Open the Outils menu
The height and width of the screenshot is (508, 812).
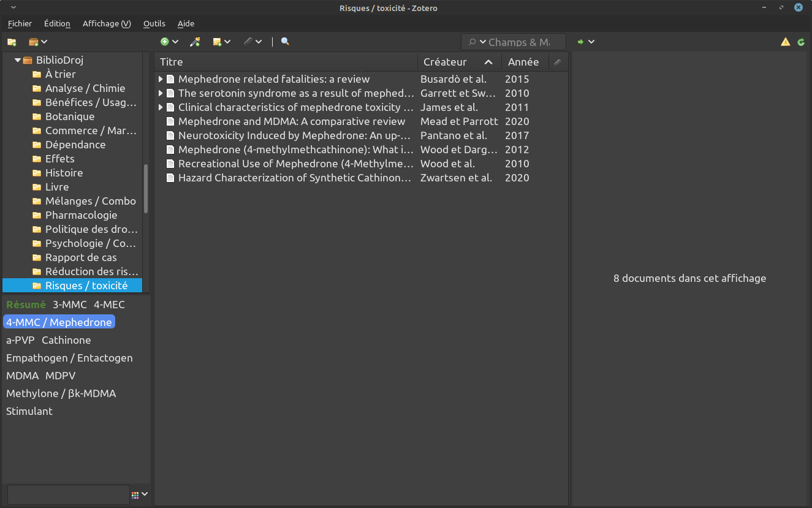[x=154, y=23]
